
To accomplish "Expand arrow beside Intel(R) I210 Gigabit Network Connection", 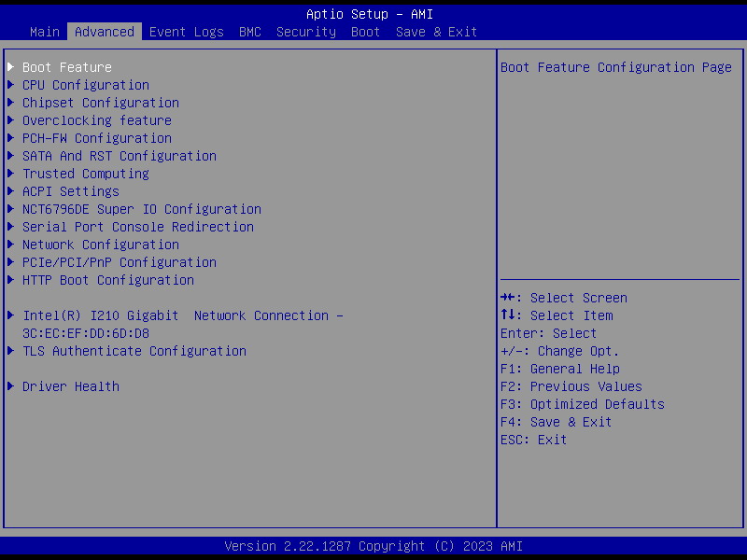I will pos(11,315).
